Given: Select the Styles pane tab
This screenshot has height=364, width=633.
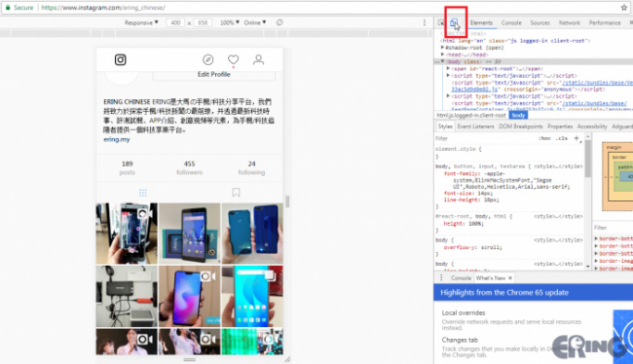Looking at the screenshot, I should [445, 127].
